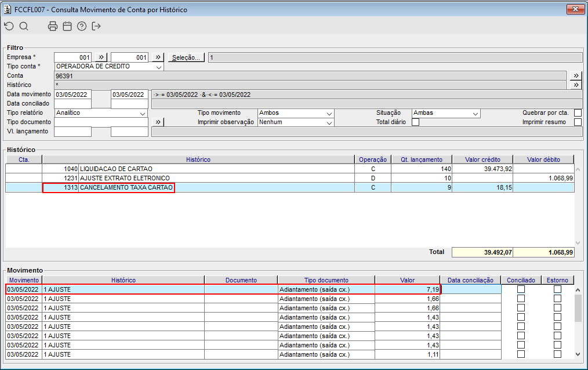Open the help question mark icon

(81, 26)
